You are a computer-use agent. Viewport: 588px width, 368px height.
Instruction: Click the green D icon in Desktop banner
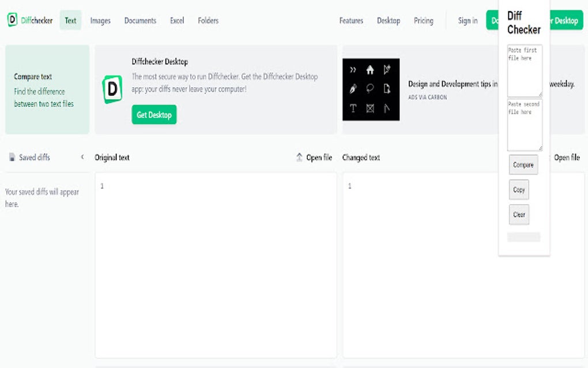click(x=112, y=88)
